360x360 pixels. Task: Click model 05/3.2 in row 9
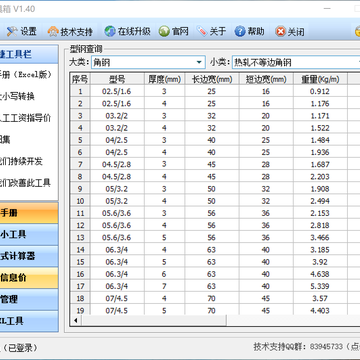click(x=117, y=189)
